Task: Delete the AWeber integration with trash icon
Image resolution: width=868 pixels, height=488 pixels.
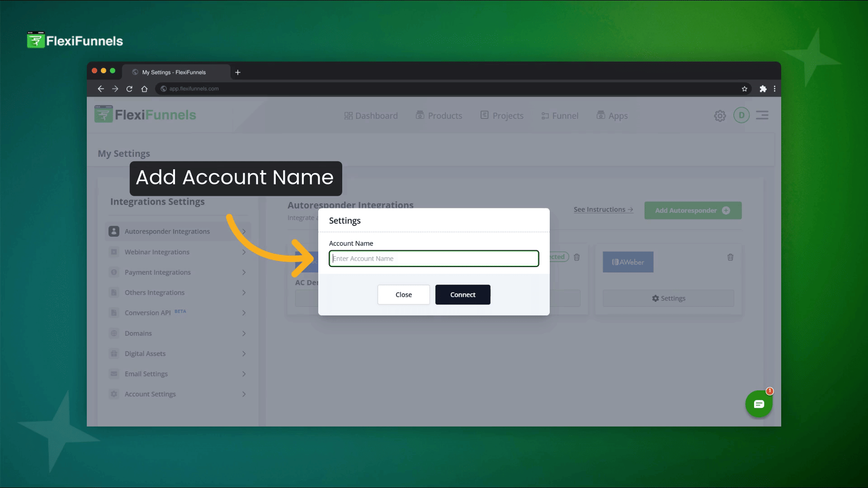Action: coord(730,257)
